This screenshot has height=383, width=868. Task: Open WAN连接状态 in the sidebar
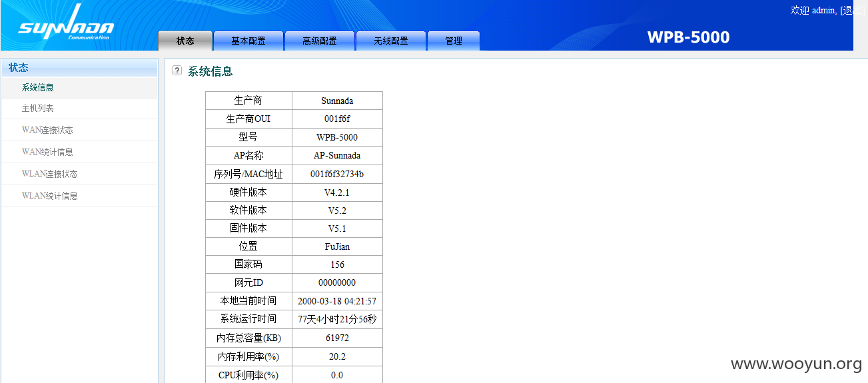point(79,131)
